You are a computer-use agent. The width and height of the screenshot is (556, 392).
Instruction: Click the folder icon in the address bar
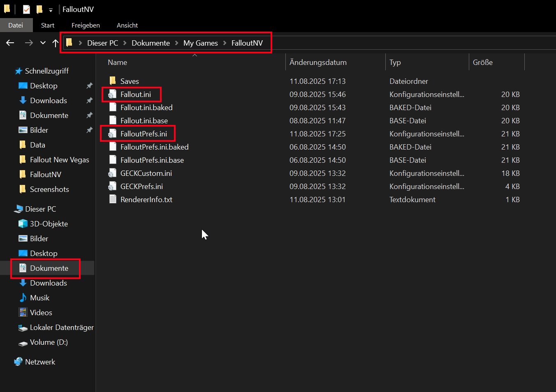(69, 43)
